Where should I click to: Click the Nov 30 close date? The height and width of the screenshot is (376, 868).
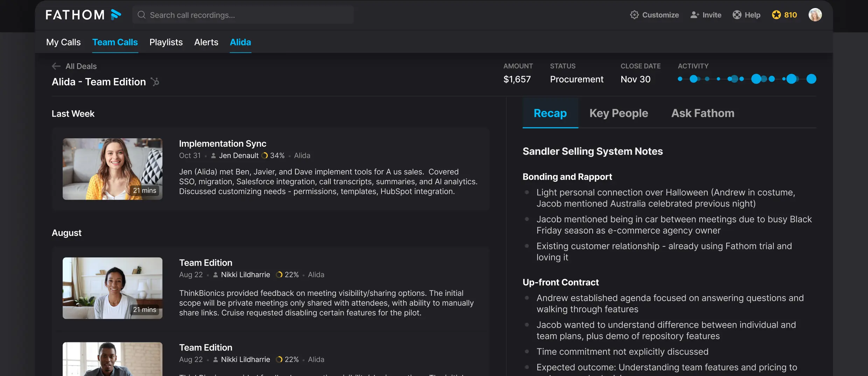coord(636,79)
